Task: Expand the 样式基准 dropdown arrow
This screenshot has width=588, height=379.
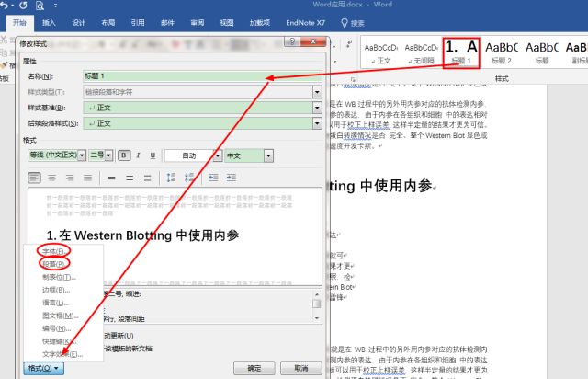Action: click(317, 108)
